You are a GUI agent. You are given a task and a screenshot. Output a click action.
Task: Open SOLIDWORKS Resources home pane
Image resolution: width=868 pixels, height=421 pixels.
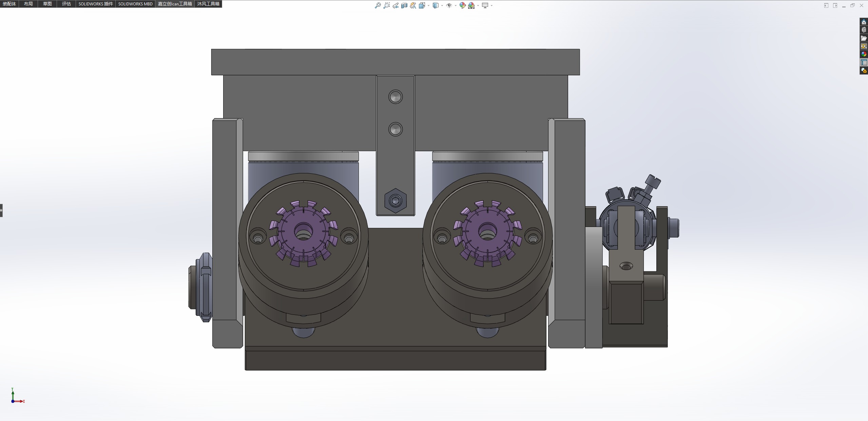pos(864,22)
